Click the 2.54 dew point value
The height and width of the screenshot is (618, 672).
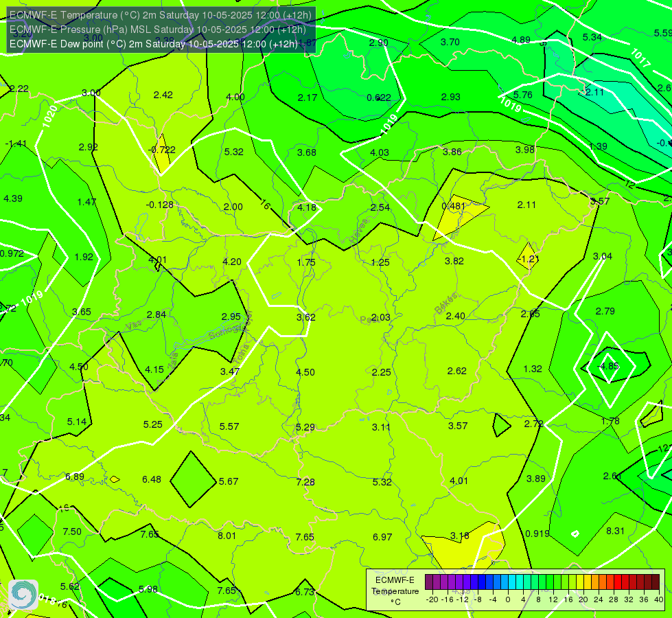tap(380, 207)
